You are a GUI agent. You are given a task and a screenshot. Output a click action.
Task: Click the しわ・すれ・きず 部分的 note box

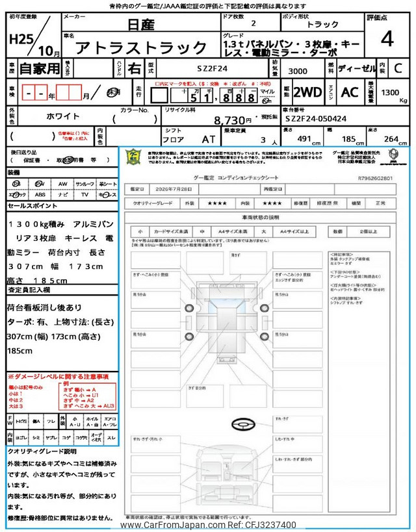click(x=298, y=464)
